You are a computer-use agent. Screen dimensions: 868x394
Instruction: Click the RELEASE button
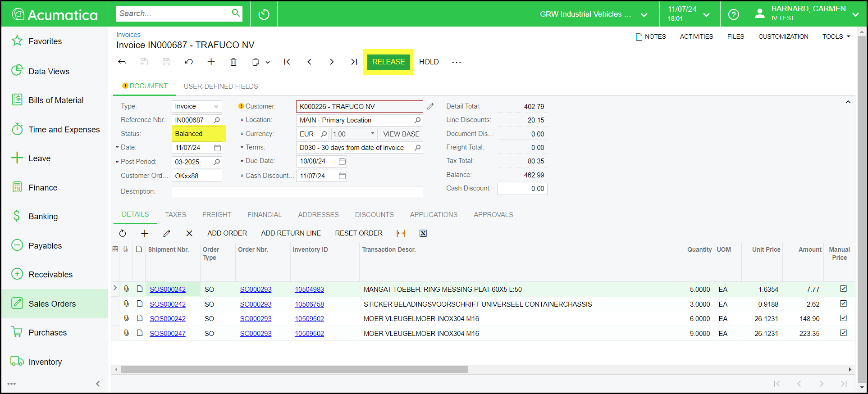coord(388,62)
